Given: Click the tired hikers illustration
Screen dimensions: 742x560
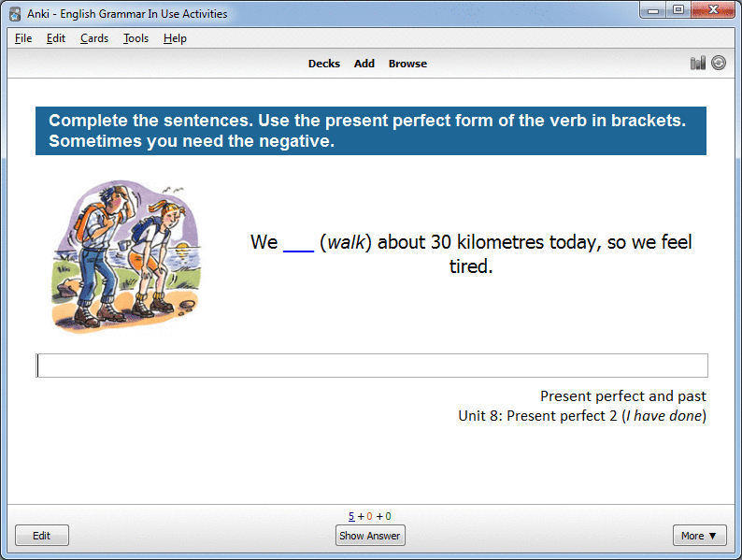Looking at the screenshot, I should [125, 255].
